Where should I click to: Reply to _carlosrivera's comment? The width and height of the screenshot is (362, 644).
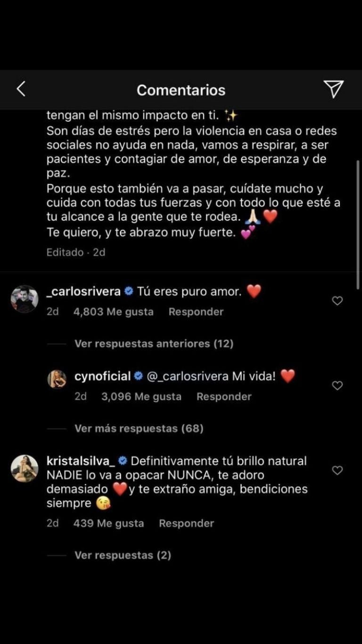click(x=196, y=312)
